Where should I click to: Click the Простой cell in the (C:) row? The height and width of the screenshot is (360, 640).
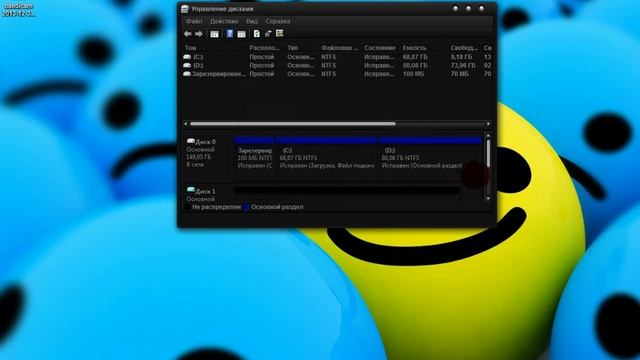[262, 57]
